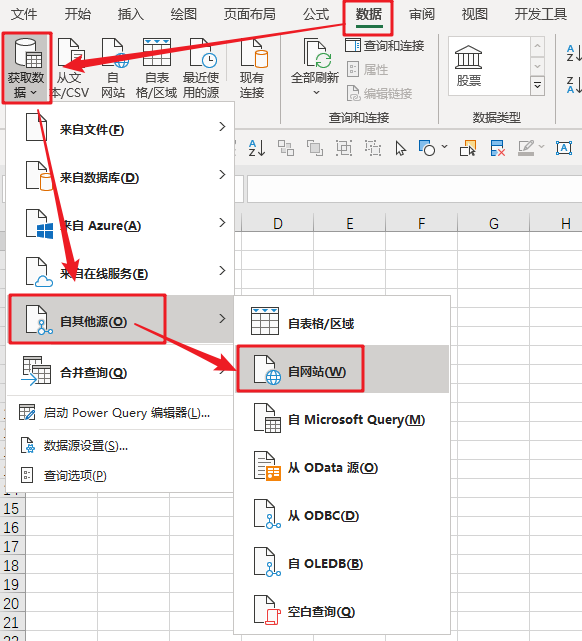
Task: Open the 来自在线服务(E) submenu
Action: pyautogui.click(x=121, y=272)
